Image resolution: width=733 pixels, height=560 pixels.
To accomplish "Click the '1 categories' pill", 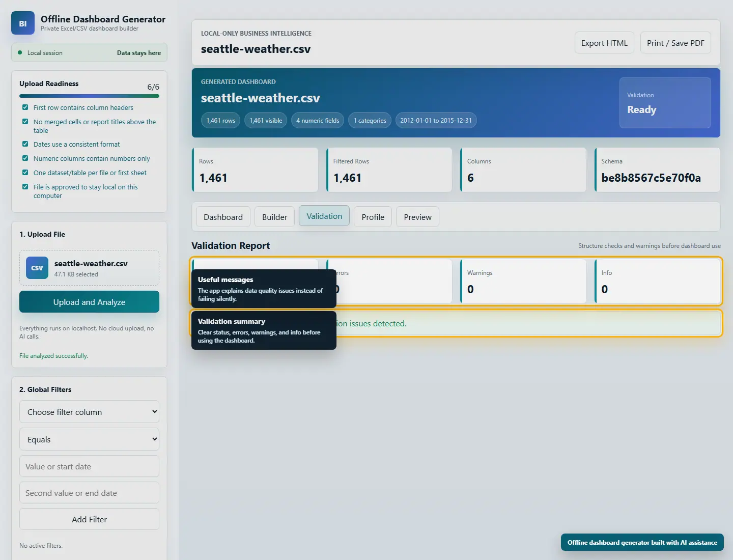I will (x=370, y=120).
